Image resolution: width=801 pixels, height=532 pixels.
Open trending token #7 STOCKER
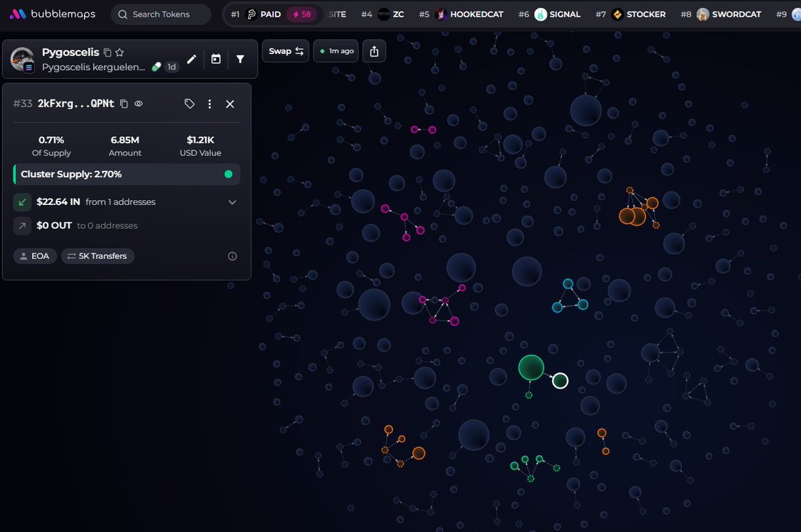[630, 14]
